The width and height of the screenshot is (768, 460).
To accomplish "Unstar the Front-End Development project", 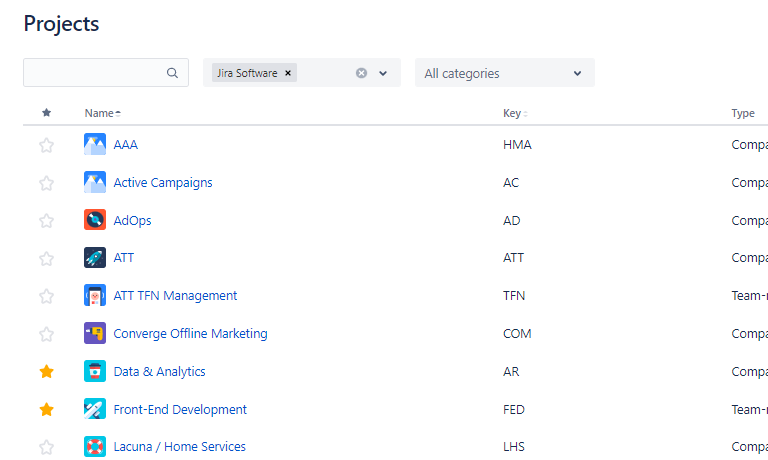I will [47, 409].
